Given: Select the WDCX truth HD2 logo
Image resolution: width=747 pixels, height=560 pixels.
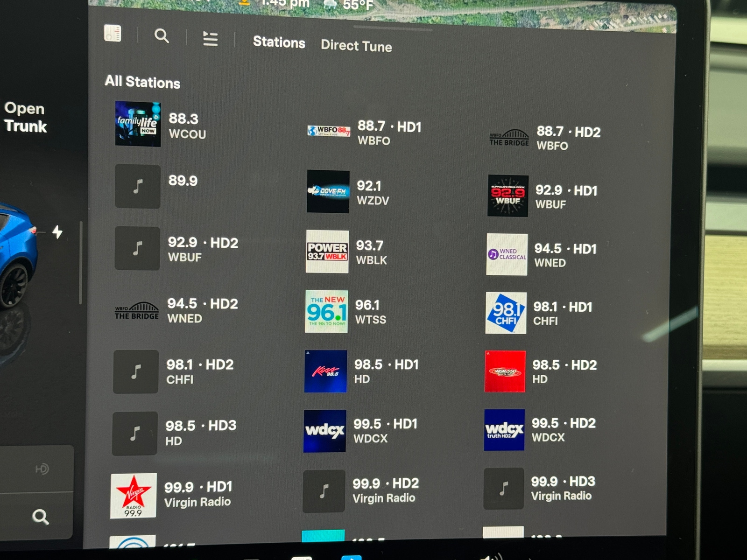Looking at the screenshot, I should click(504, 430).
